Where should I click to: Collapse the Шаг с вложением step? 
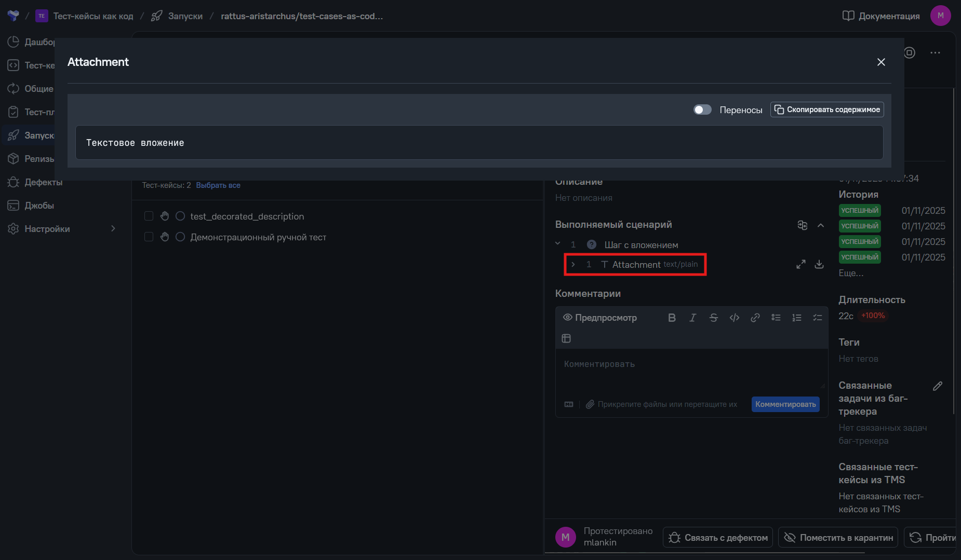[558, 244]
